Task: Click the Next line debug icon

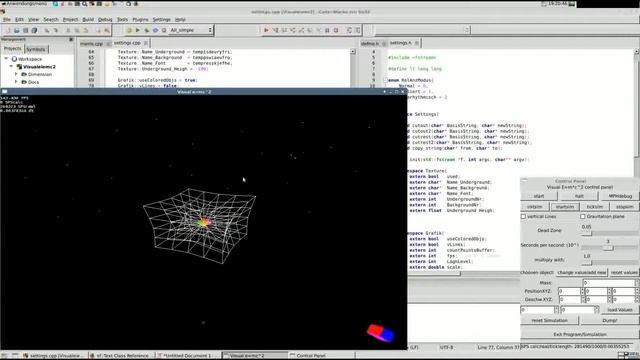Action: click(284, 30)
